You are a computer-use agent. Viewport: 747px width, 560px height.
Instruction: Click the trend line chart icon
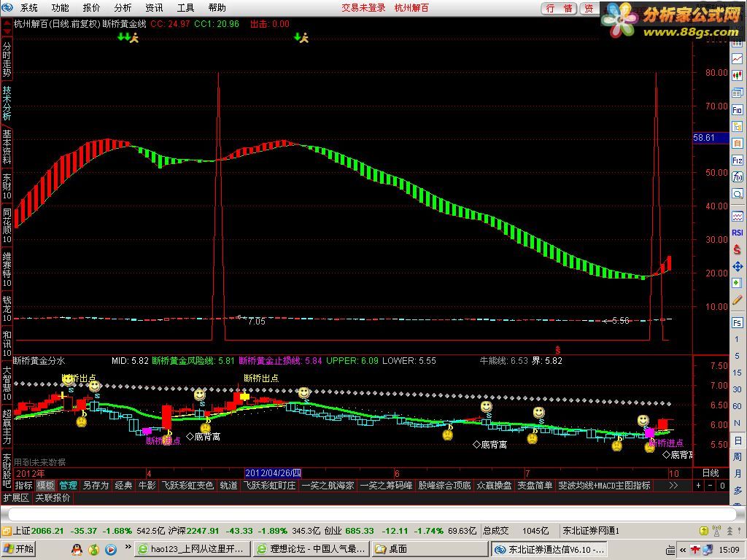tap(737, 59)
